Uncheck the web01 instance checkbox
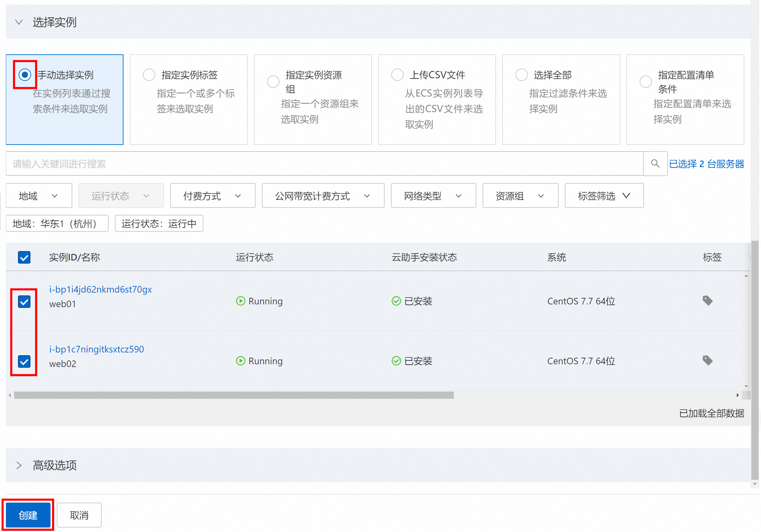 [x=24, y=302]
